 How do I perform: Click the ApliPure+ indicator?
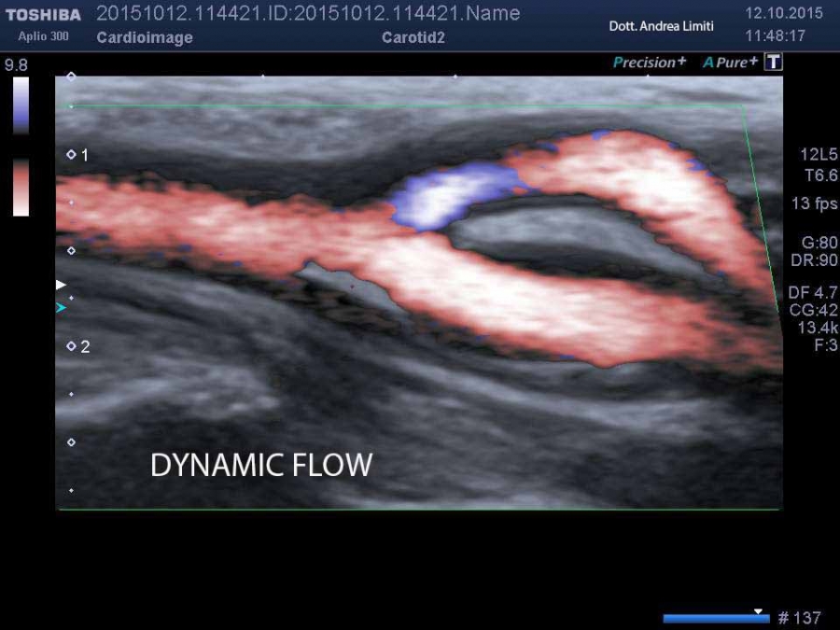point(731,63)
